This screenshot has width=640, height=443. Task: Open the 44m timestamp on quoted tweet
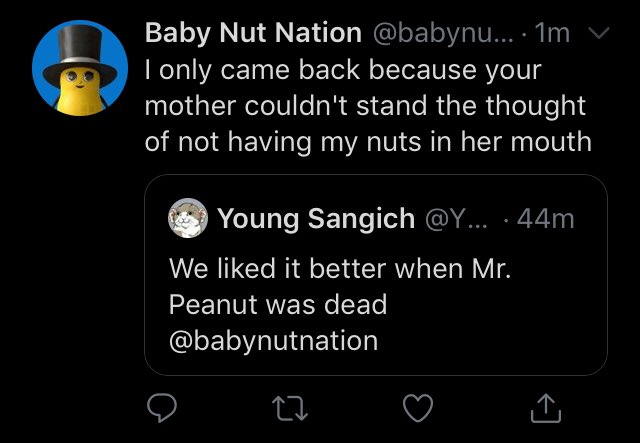(546, 218)
